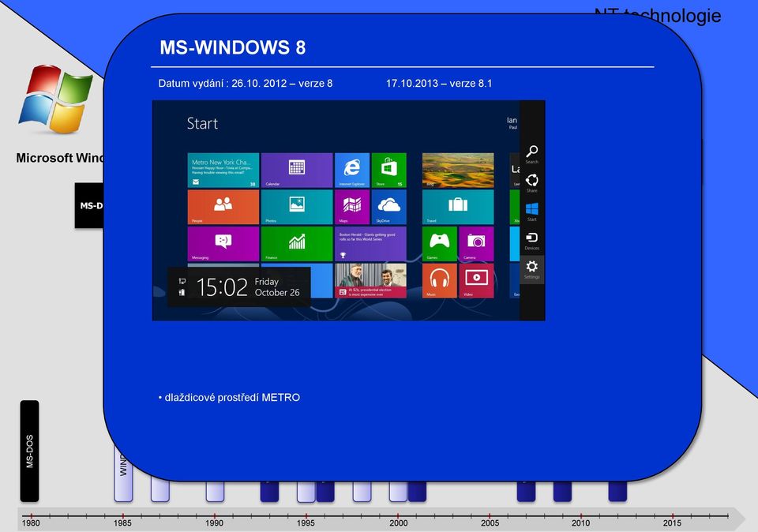Viewport: 758px width, 532px height.
Task: Click the 1995 year label on timeline
Action: click(306, 523)
